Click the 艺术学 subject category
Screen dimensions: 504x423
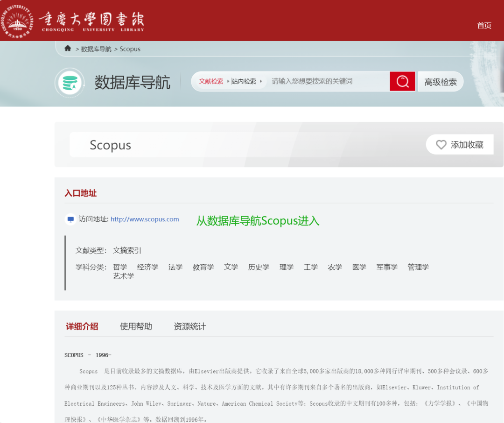(124, 276)
